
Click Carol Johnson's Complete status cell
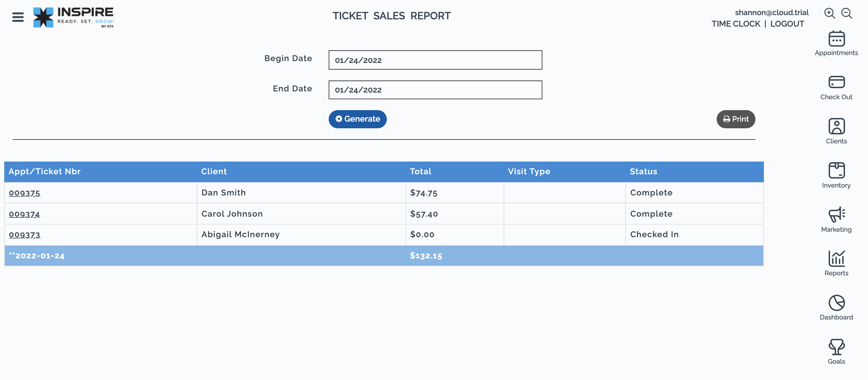click(695, 214)
